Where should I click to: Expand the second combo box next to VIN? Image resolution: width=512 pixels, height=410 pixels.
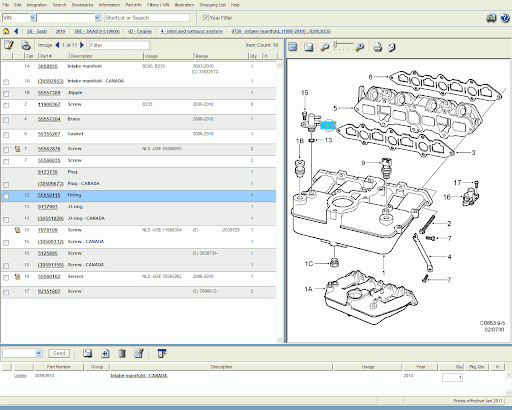(x=97, y=18)
